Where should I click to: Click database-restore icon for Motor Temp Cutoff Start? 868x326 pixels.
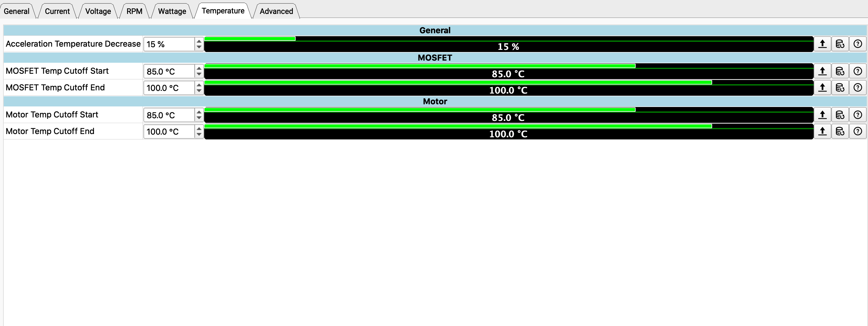click(x=840, y=115)
